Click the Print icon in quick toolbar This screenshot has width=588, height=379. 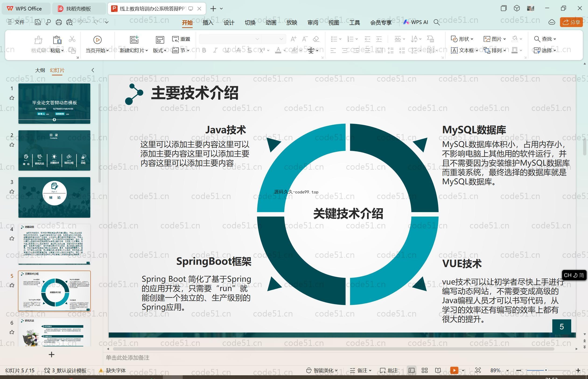tap(59, 22)
